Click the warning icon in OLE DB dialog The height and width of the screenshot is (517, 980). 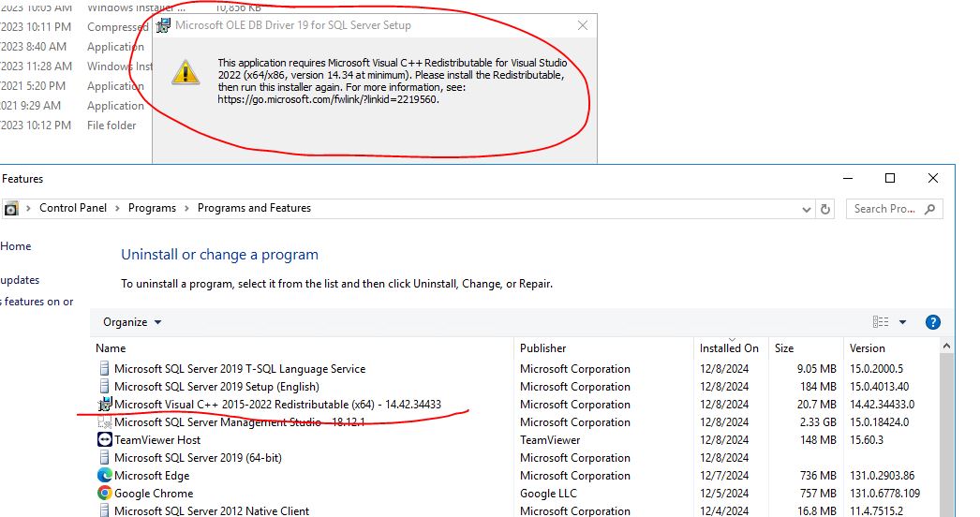(185, 72)
